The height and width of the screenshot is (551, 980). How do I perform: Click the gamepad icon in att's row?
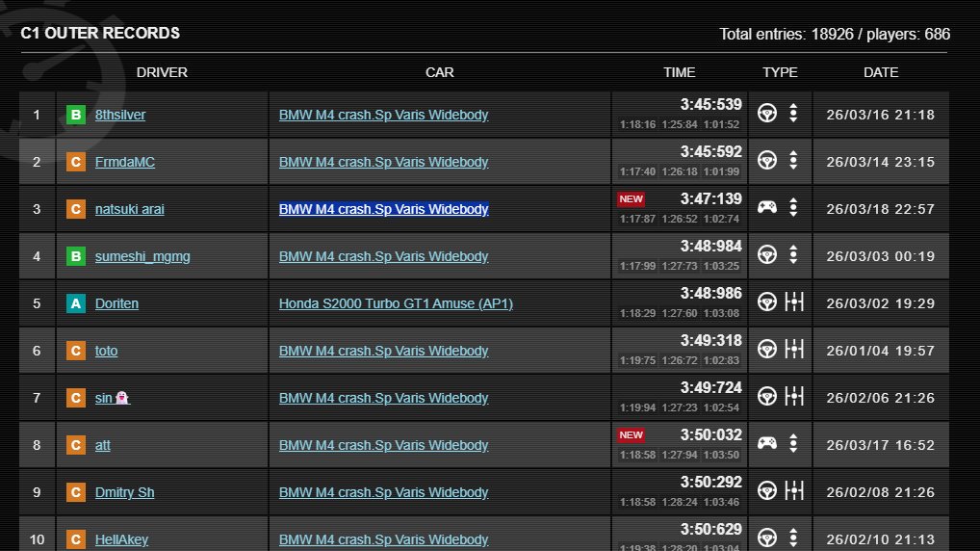[767, 443]
